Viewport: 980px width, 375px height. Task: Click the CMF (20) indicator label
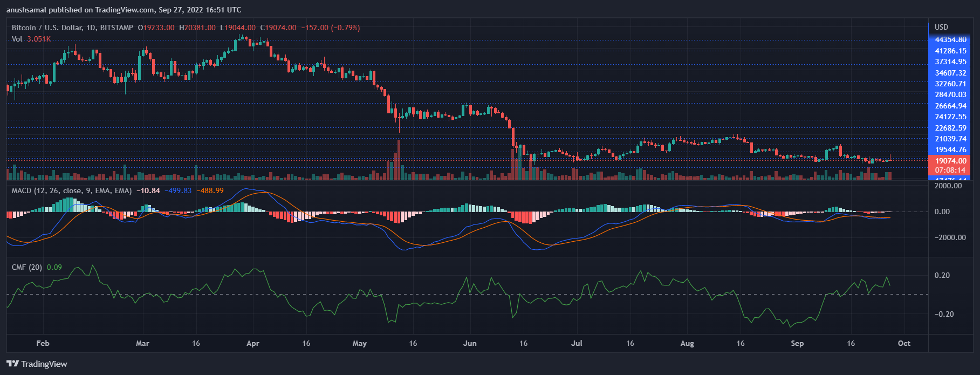27,267
